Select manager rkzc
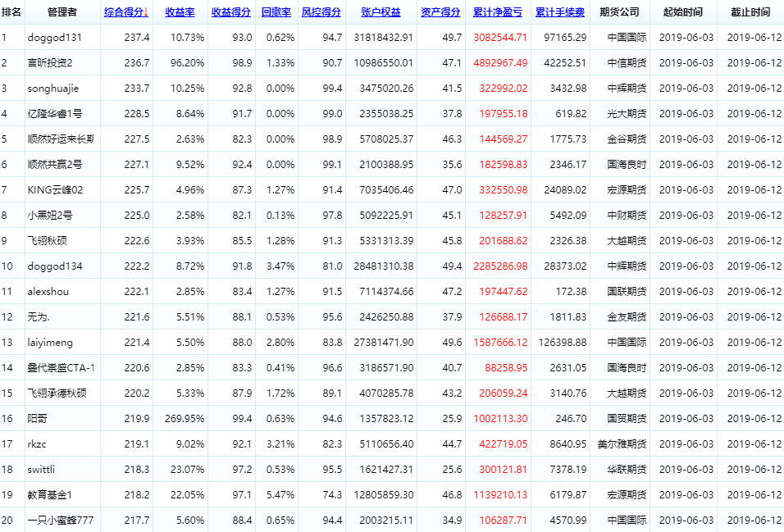784x532 pixels. (37, 444)
